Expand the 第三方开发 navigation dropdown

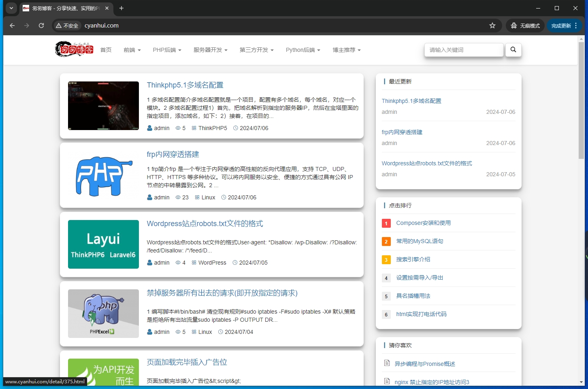(256, 50)
